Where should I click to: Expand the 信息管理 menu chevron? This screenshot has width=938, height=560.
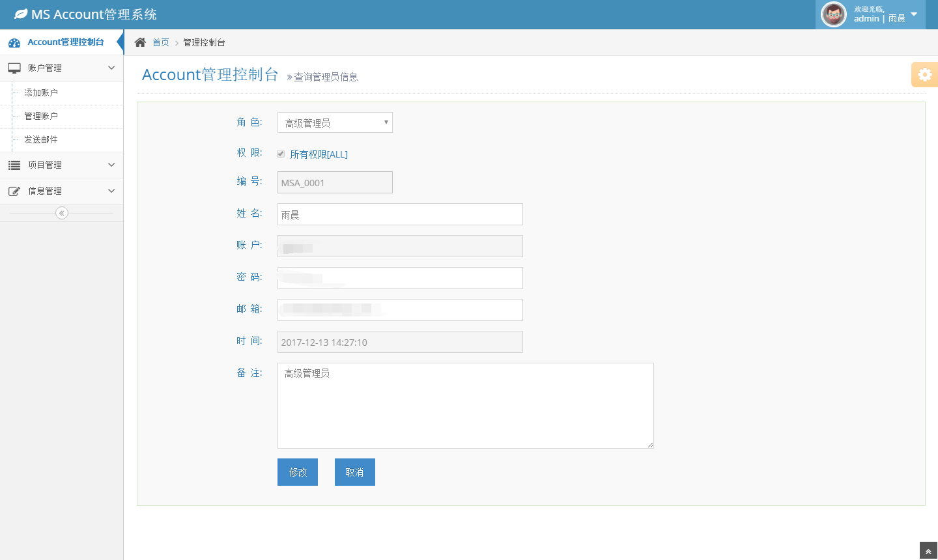pos(111,191)
